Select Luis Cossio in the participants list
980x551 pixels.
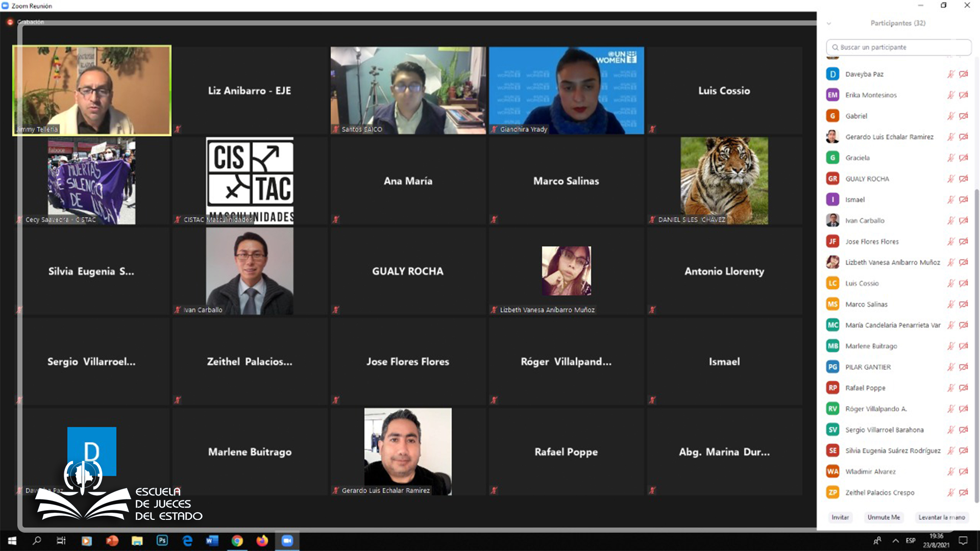tap(862, 283)
